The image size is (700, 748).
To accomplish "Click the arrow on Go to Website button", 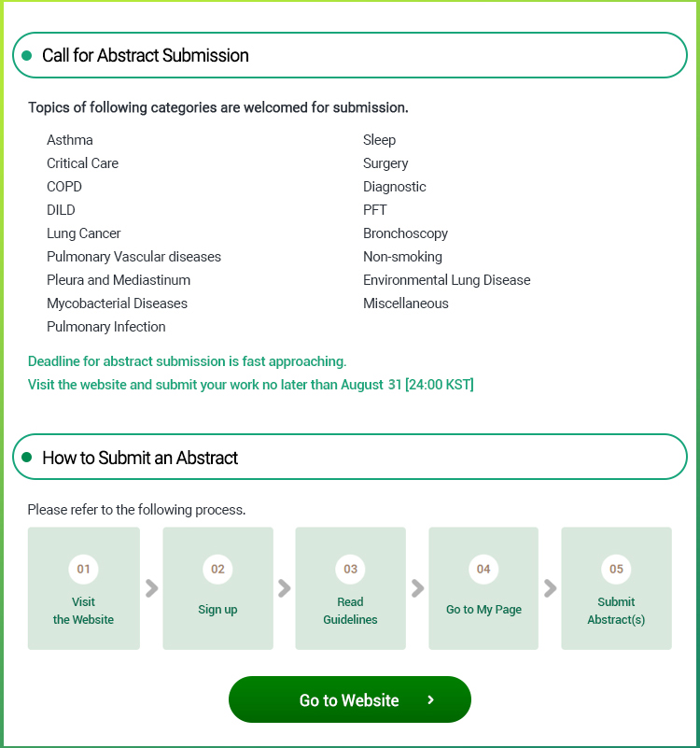I will [x=430, y=699].
